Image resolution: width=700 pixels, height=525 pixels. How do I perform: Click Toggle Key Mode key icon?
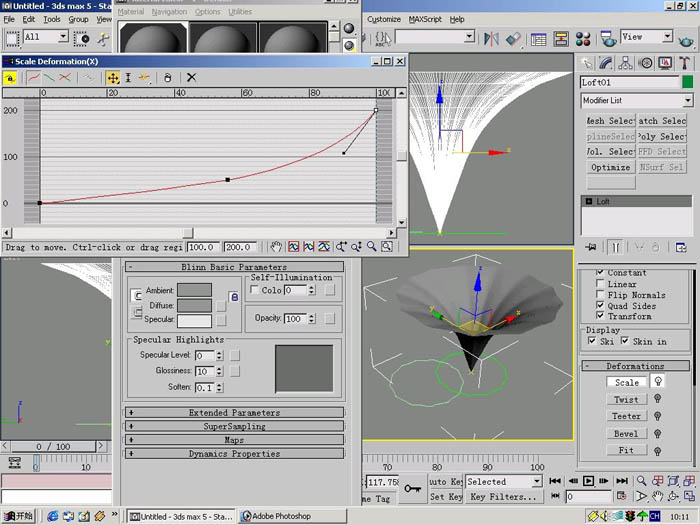point(412,488)
